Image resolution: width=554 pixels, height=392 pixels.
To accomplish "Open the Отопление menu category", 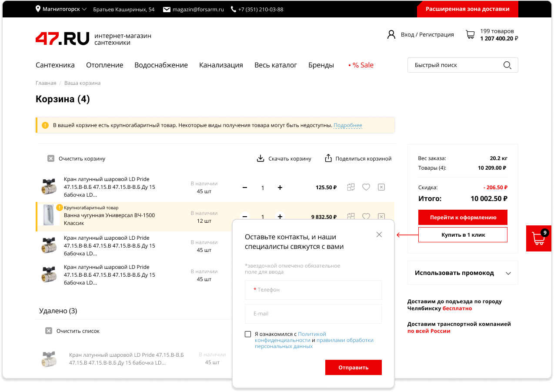I will 104,65.
